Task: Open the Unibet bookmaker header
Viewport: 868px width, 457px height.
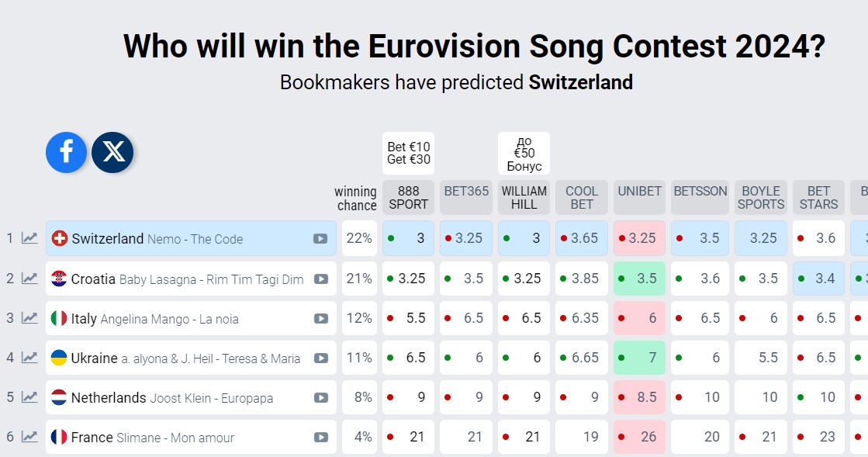Action: 639,191
